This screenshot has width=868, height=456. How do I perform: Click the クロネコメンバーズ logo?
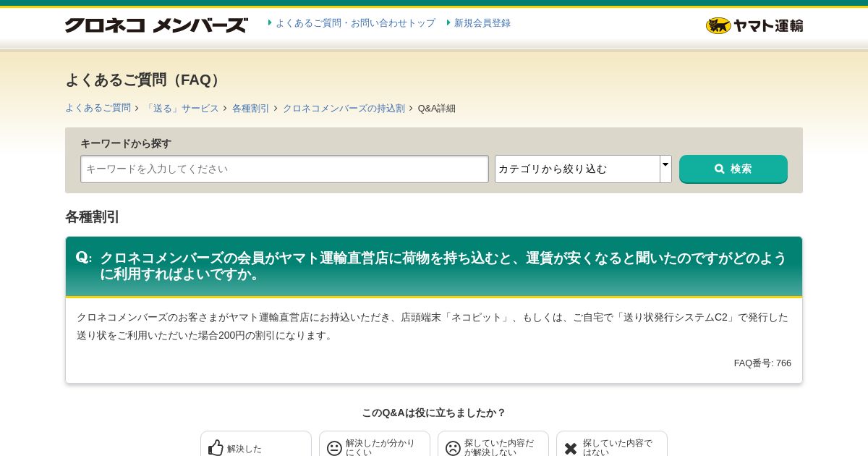[156, 25]
